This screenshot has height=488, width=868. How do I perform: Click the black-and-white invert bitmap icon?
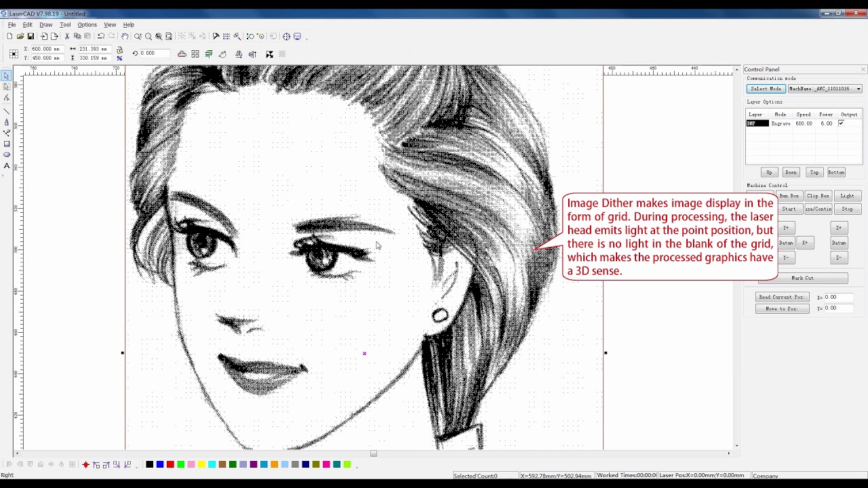(269, 54)
